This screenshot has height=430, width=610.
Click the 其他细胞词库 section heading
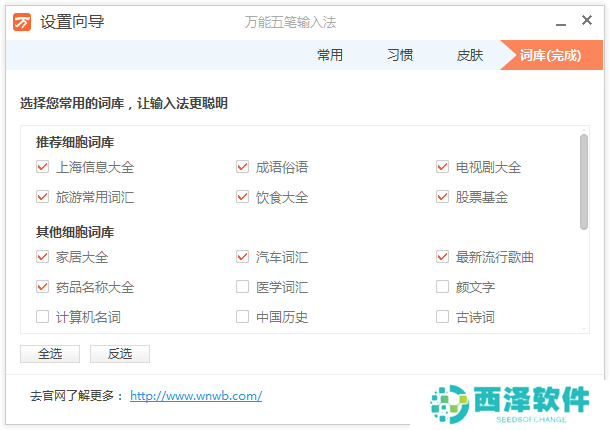pyautogui.click(x=75, y=232)
